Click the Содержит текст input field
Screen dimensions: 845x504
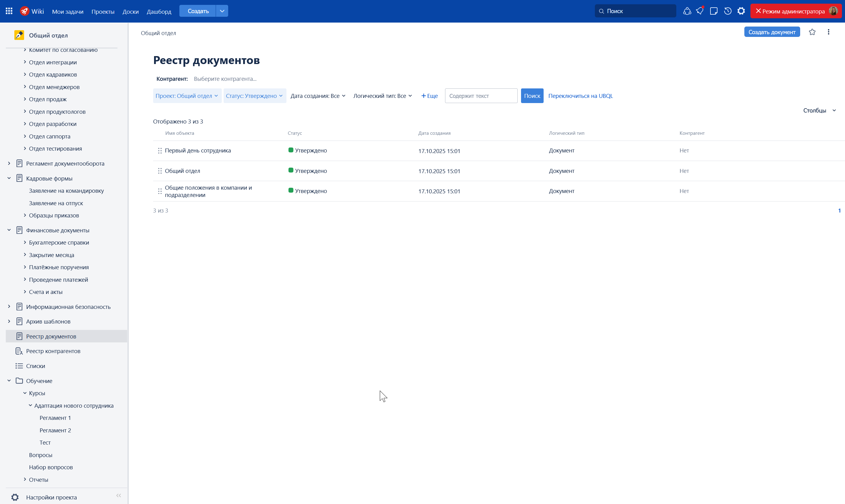[481, 96]
